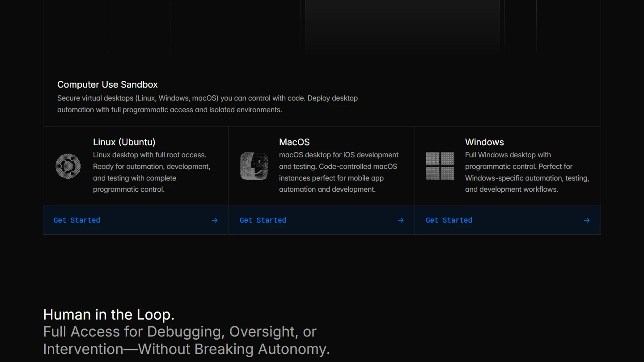Click the Full Access for Debugging subheading

(186, 340)
